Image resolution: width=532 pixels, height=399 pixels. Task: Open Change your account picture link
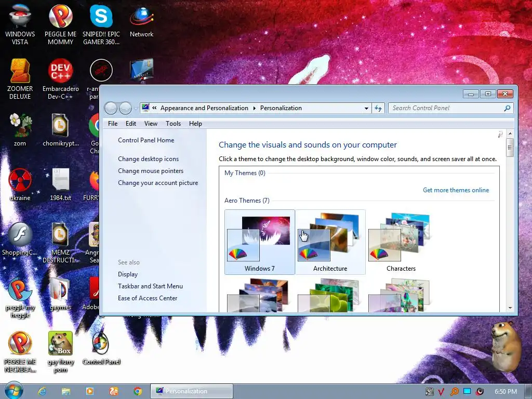[158, 182]
